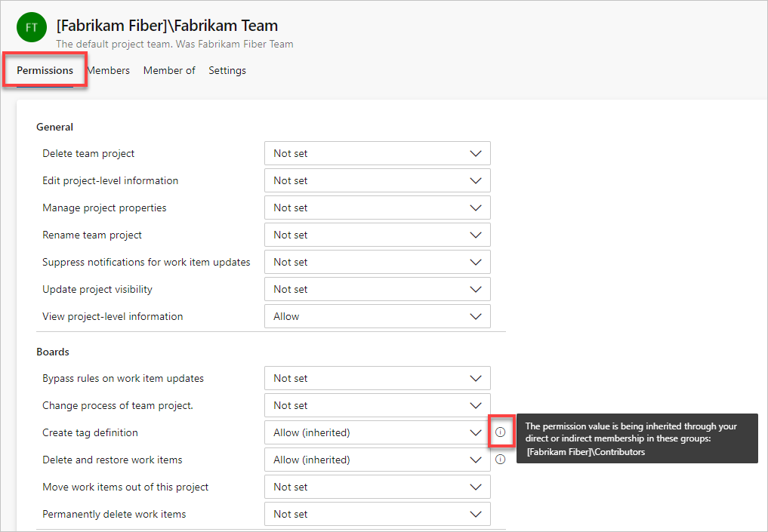Open Bypass rules on work item updates dropdown
Viewport: 768px width, 532px height.
(377, 378)
